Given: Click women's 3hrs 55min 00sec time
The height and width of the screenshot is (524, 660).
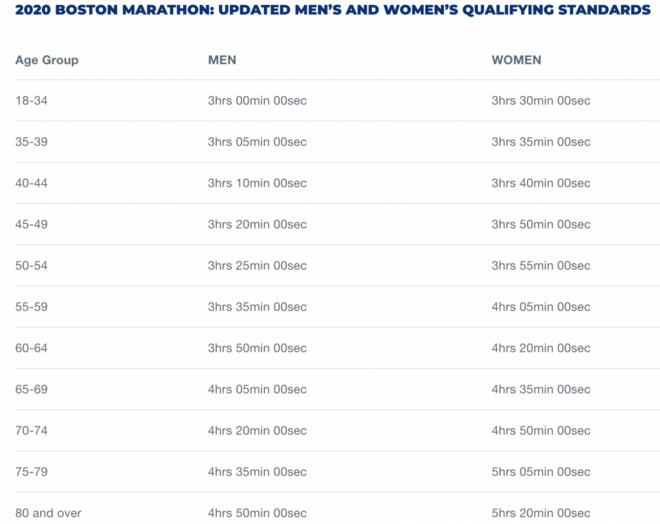Looking at the screenshot, I should click(x=541, y=266).
